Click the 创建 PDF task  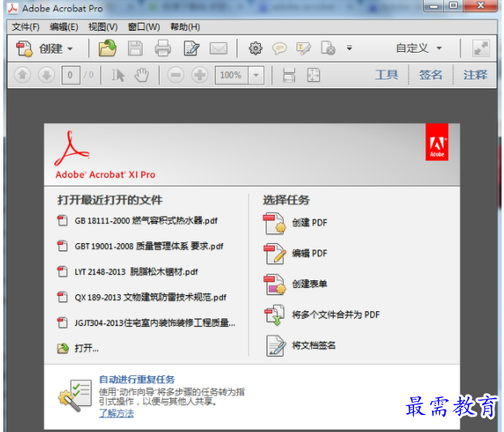tap(310, 223)
